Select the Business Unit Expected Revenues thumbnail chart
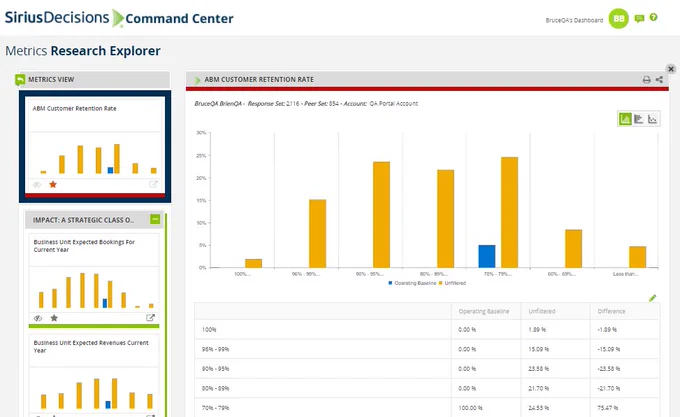 point(94,390)
